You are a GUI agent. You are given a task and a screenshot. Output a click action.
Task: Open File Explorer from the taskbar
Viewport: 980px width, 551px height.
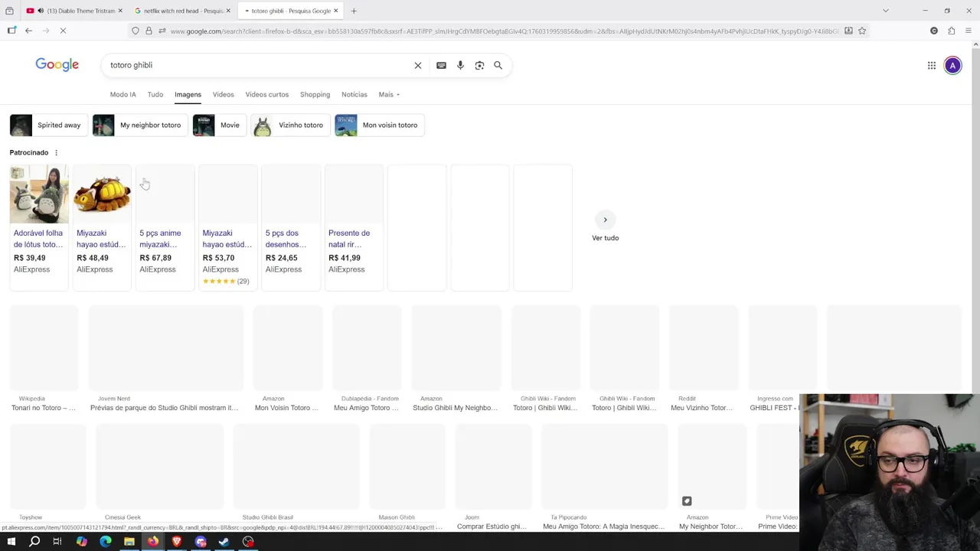(x=129, y=542)
